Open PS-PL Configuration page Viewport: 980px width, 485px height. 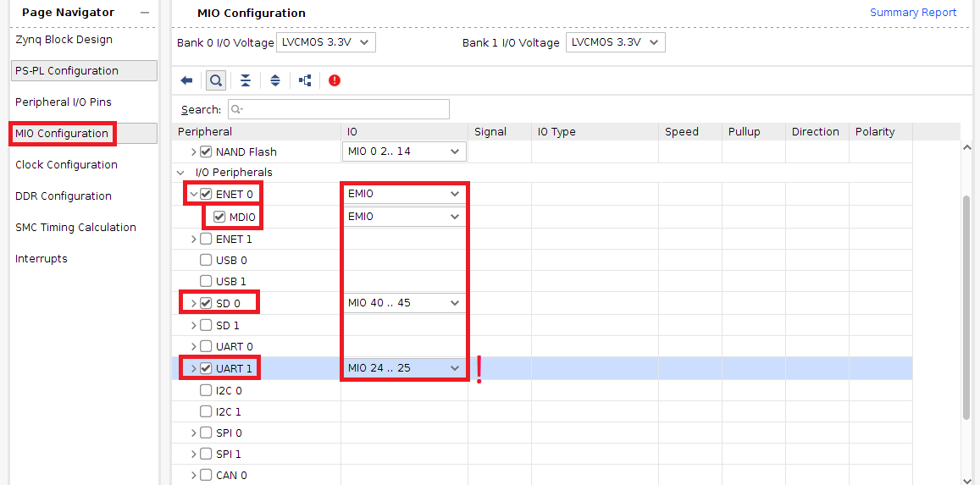click(85, 70)
